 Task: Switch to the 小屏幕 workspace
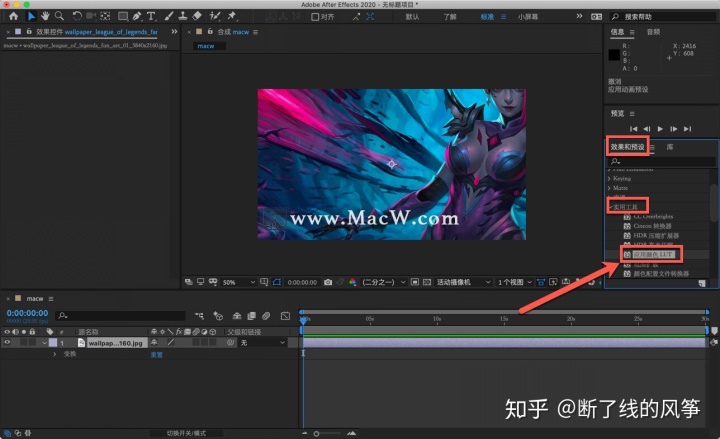[x=528, y=17]
